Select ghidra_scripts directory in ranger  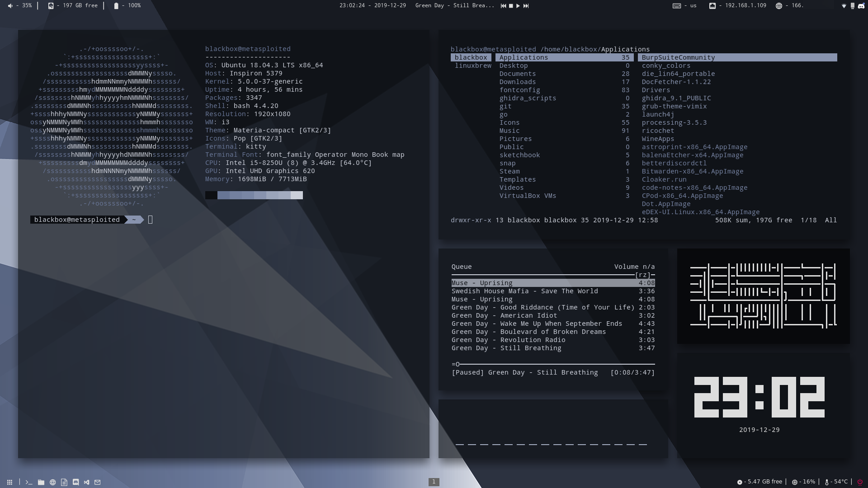coord(565,98)
